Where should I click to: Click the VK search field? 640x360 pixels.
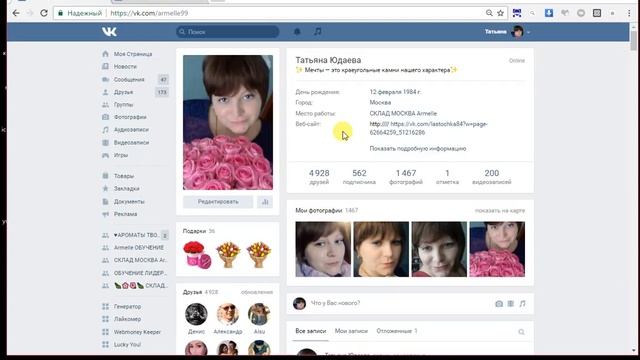click(228, 31)
